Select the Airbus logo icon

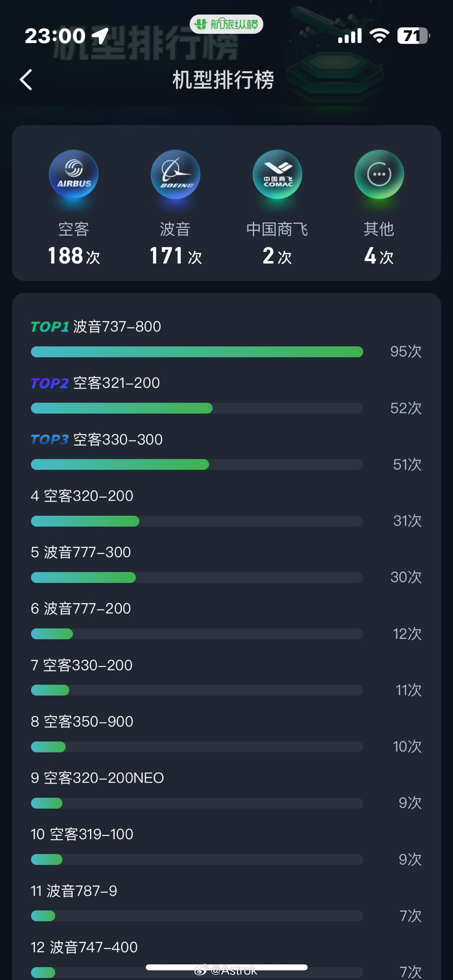pos(74,174)
